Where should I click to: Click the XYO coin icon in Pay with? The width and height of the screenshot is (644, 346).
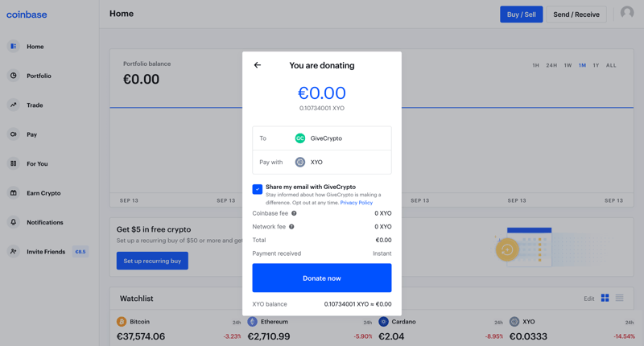click(300, 162)
